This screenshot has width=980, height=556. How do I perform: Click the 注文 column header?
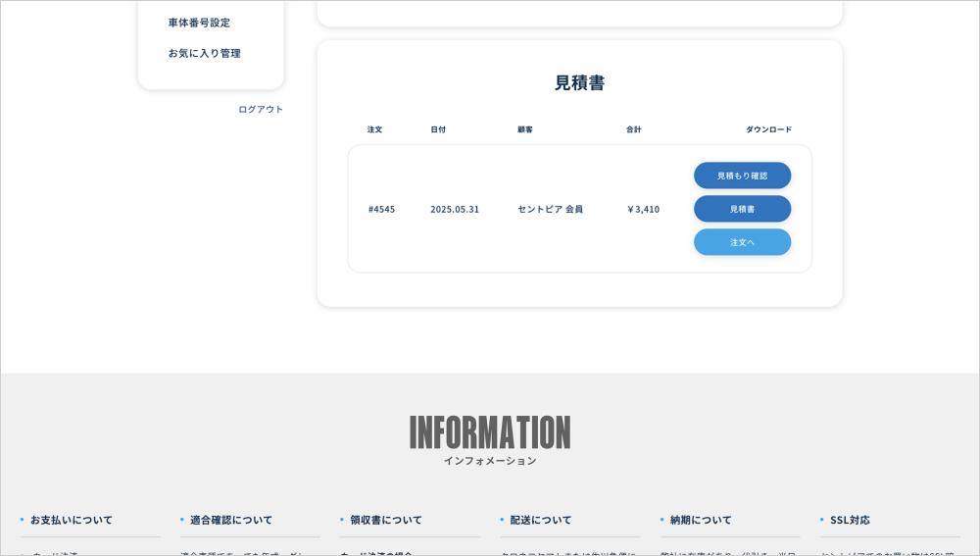coord(374,129)
